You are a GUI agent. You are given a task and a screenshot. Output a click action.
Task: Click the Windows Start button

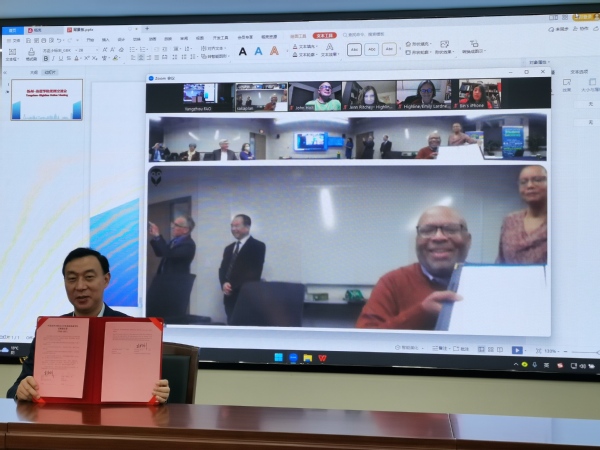[x=278, y=357]
